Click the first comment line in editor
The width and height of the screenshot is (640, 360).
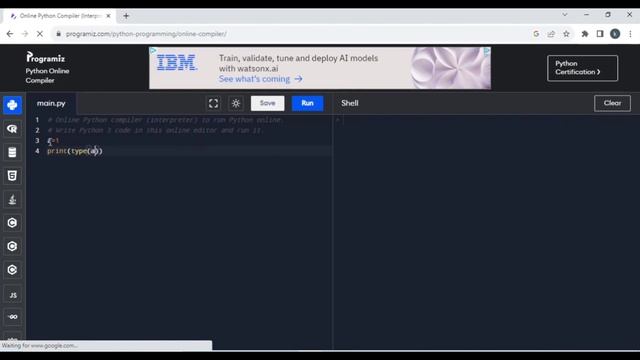click(x=165, y=120)
